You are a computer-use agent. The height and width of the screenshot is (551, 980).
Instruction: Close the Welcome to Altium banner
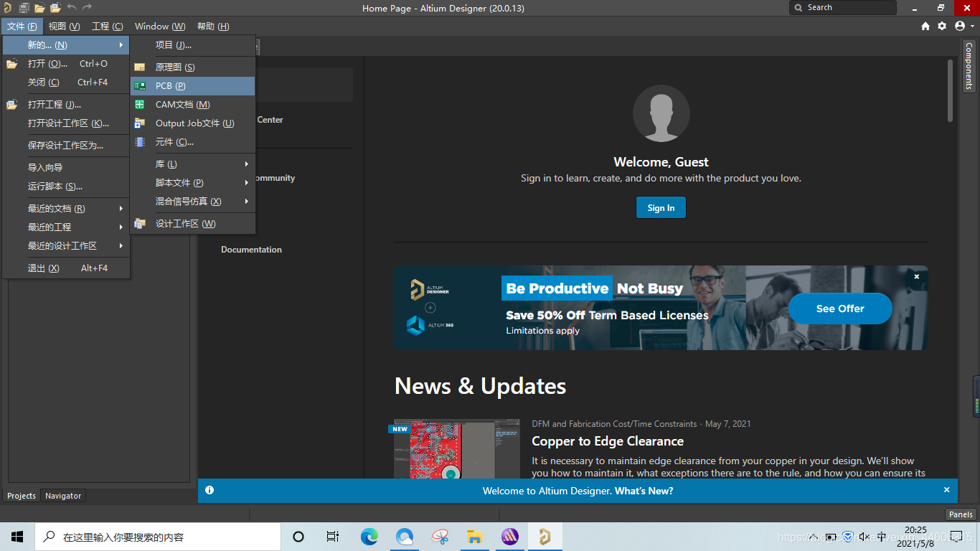946,490
